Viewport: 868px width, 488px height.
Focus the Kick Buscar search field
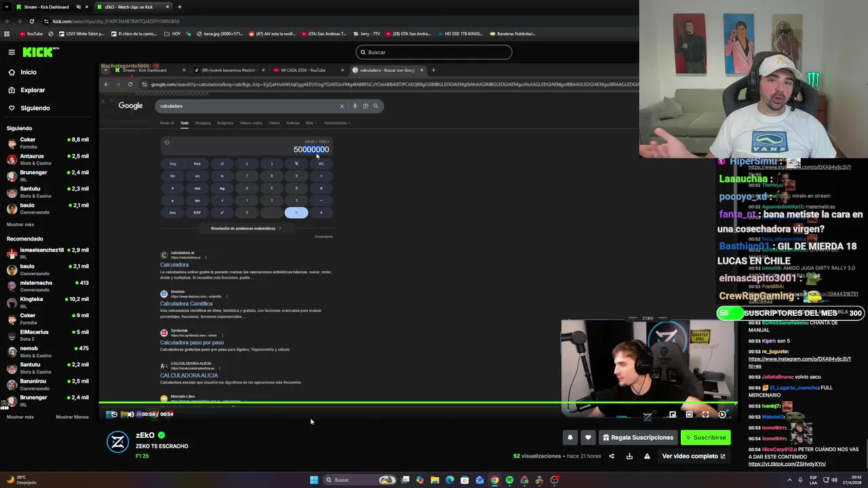click(434, 52)
